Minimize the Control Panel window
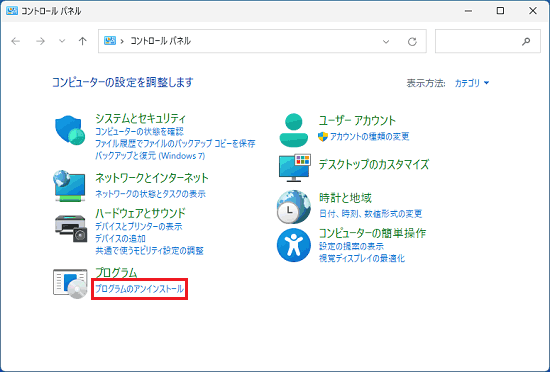This screenshot has width=550, height=372. [x=468, y=11]
